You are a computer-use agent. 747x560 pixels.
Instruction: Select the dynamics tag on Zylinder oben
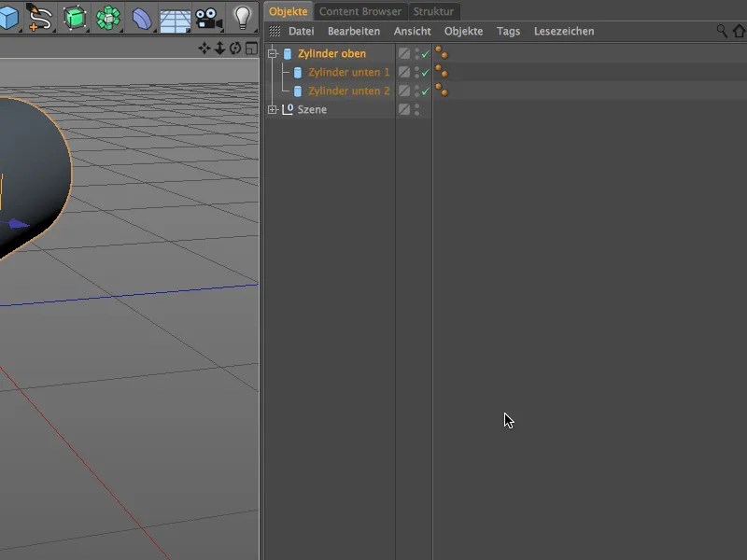[442, 53]
